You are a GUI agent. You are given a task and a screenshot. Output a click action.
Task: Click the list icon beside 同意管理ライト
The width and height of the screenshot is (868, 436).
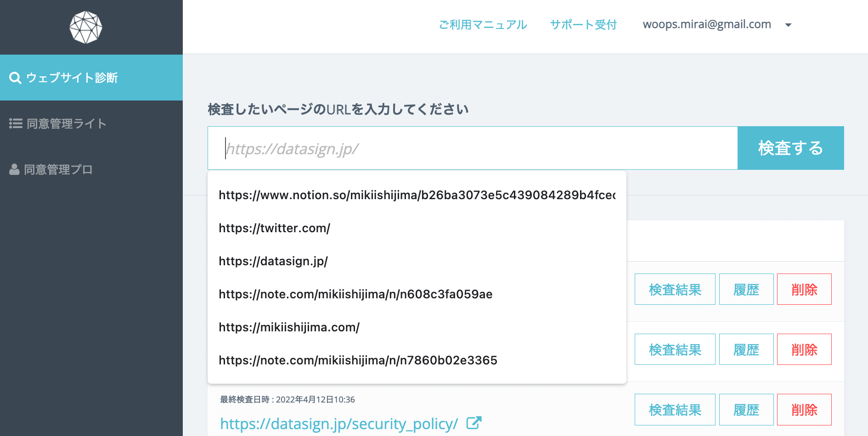click(16, 123)
